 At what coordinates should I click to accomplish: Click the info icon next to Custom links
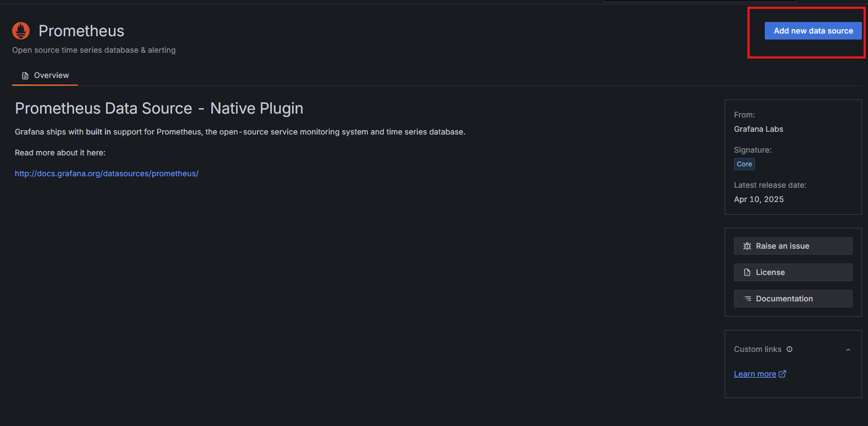point(789,349)
